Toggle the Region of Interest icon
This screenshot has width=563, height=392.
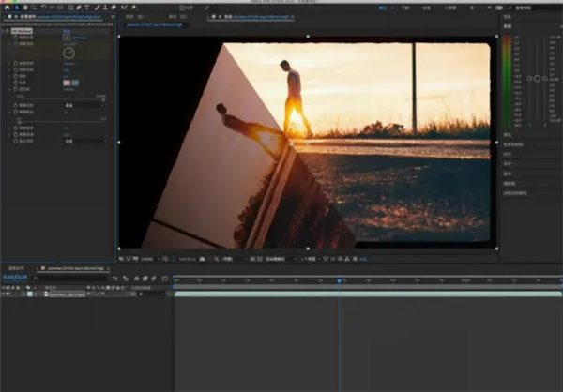coord(252,259)
